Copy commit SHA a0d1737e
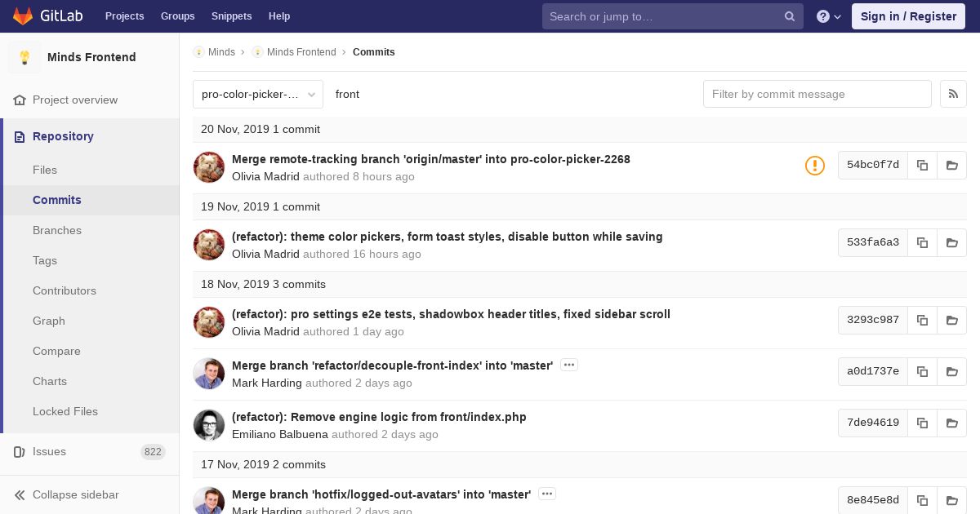 point(922,371)
